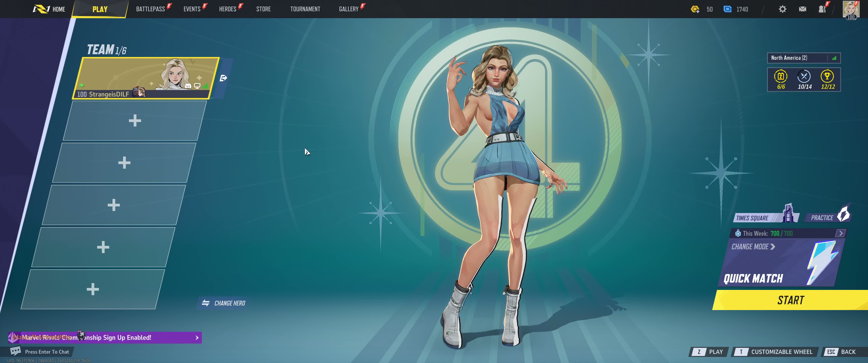Click the blue Units currency icon

coord(727,9)
